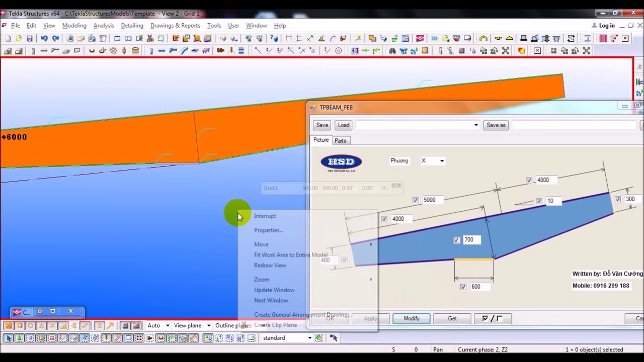Open the Drawings & Reports menu

click(x=175, y=26)
